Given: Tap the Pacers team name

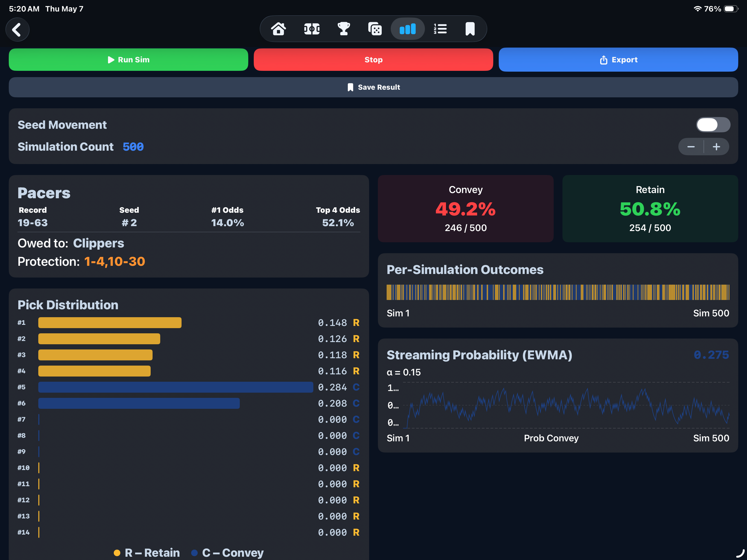Looking at the screenshot, I should [x=44, y=193].
